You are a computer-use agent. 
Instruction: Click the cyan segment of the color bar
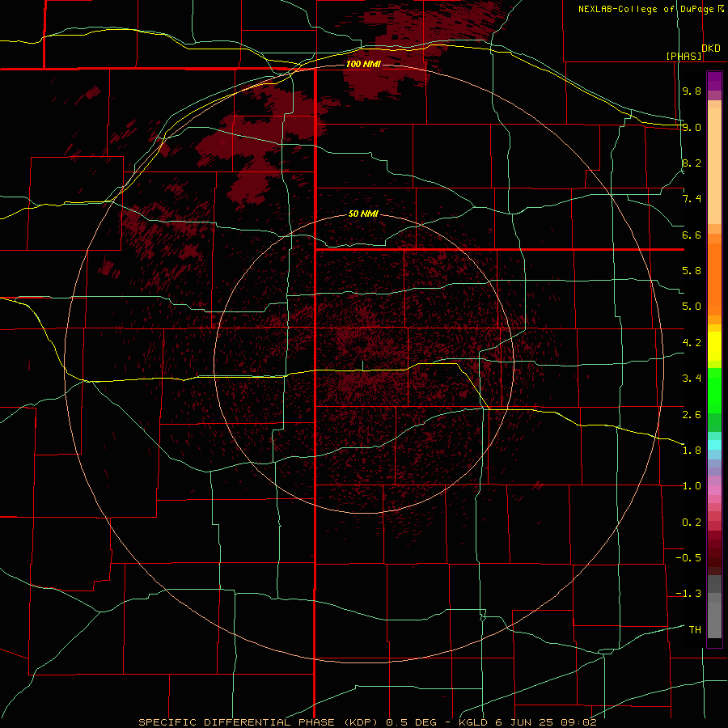(x=714, y=445)
